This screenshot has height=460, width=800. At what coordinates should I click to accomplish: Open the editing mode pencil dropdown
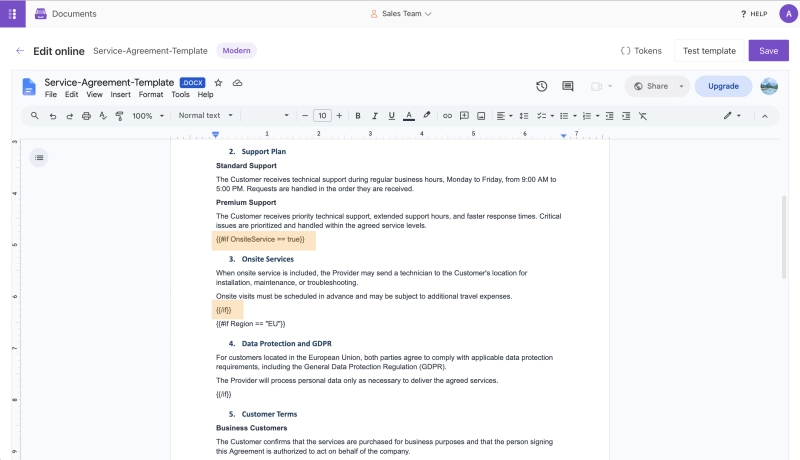[x=732, y=116]
